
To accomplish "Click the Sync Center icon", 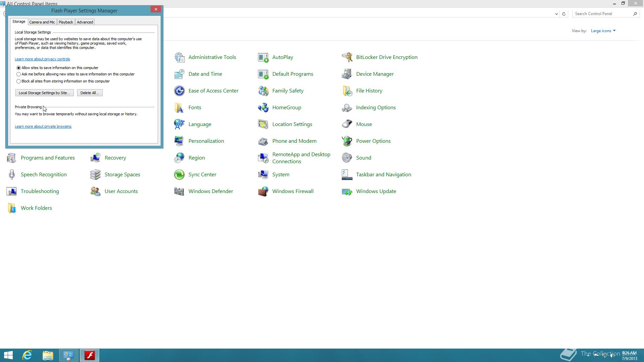I will pyautogui.click(x=179, y=175).
